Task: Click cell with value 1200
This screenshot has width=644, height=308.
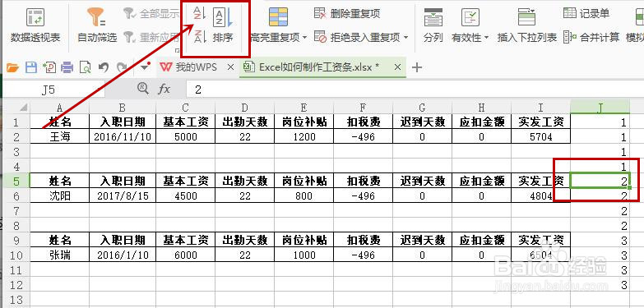Action: pyautogui.click(x=304, y=136)
